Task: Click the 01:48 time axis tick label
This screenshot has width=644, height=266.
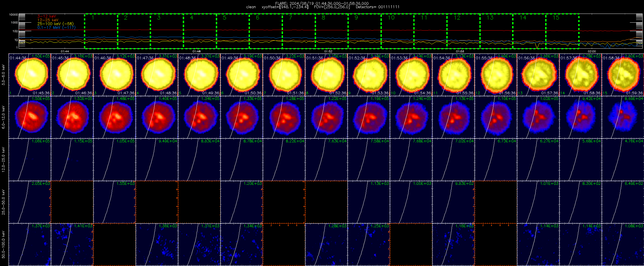Action: 197,52
